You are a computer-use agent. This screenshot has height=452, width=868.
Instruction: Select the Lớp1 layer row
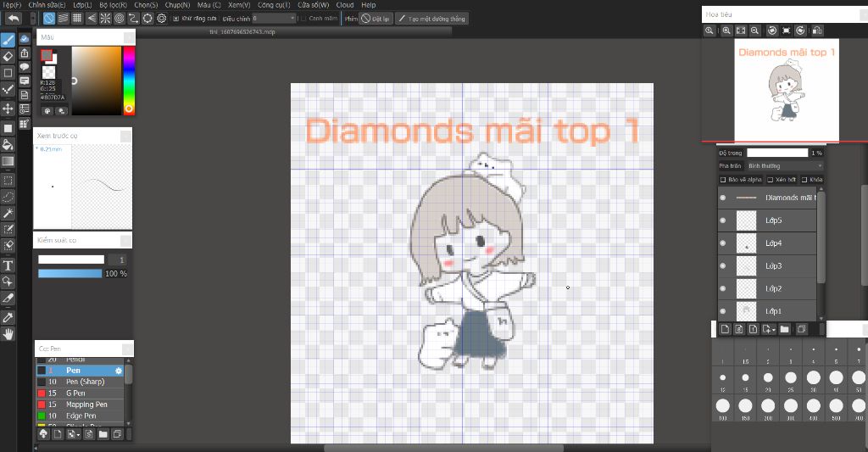click(x=767, y=310)
